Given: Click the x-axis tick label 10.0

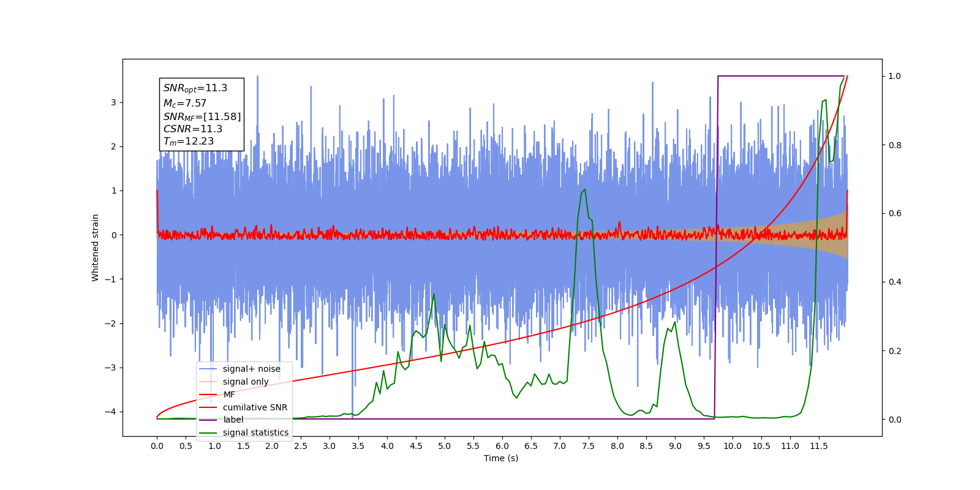Looking at the screenshot, I should click(733, 446).
